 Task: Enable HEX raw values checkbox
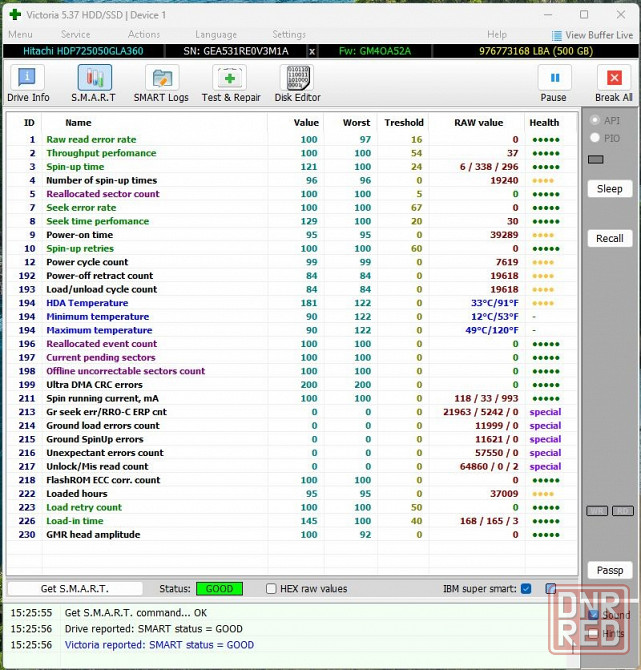(271, 589)
